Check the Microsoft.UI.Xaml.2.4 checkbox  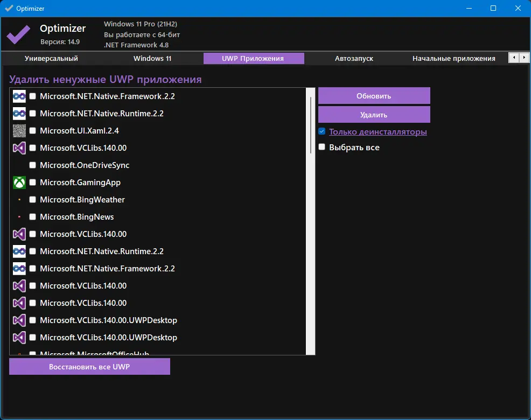[x=32, y=131]
